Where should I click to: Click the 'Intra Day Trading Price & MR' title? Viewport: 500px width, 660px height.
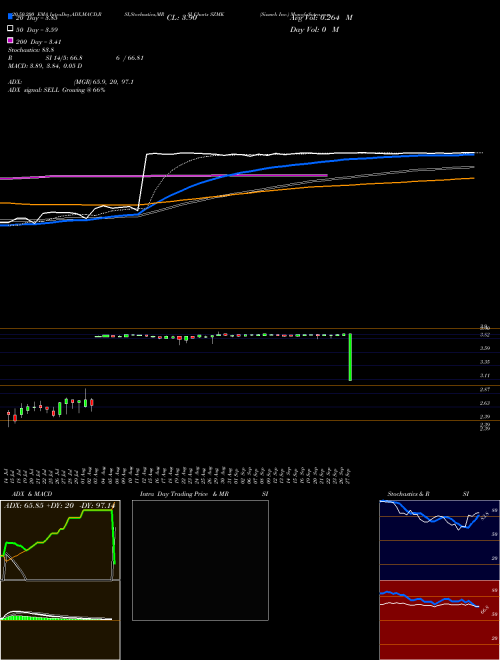pyautogui.click(x=184, y=494)
